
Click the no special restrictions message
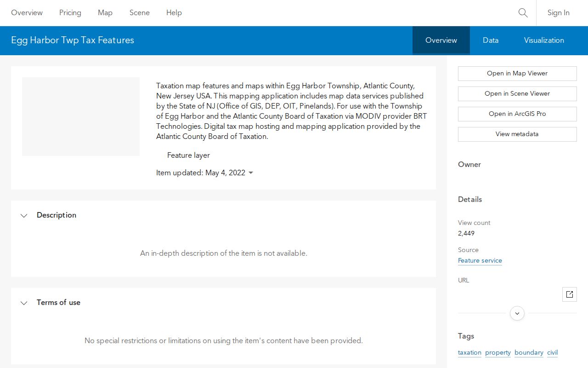[x=224, y=341]
